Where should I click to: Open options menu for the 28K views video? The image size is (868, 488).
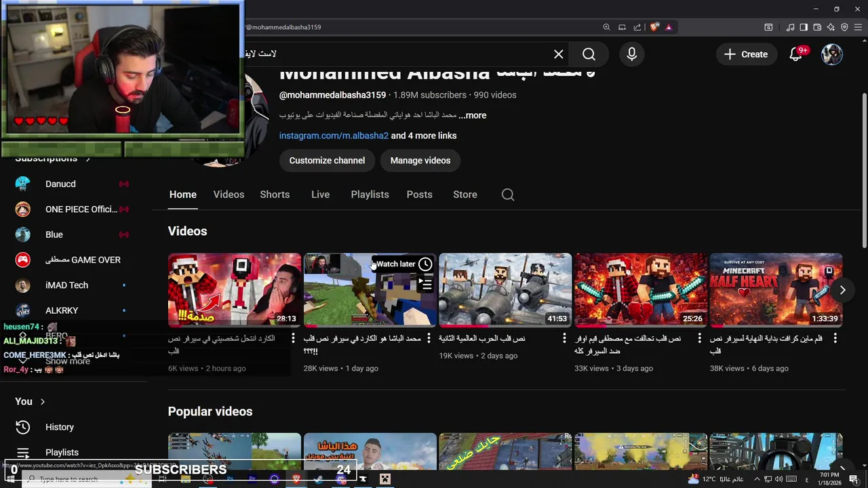(x=429, y=338)
